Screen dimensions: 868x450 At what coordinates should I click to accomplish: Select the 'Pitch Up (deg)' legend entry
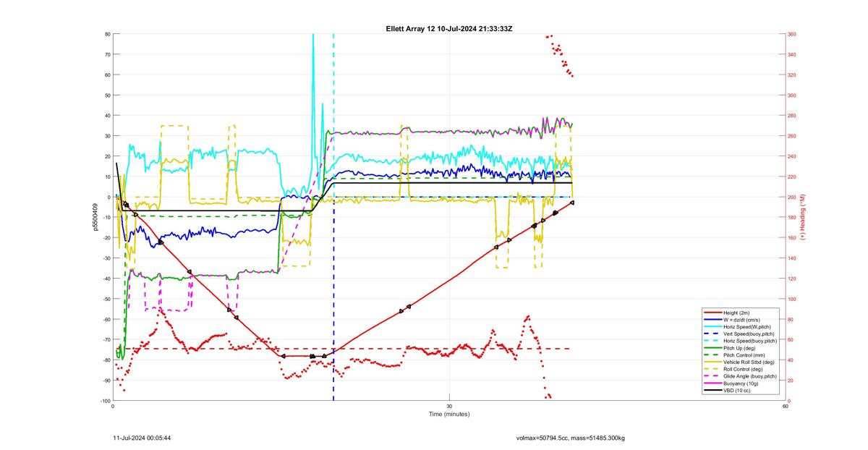point(741,348)
